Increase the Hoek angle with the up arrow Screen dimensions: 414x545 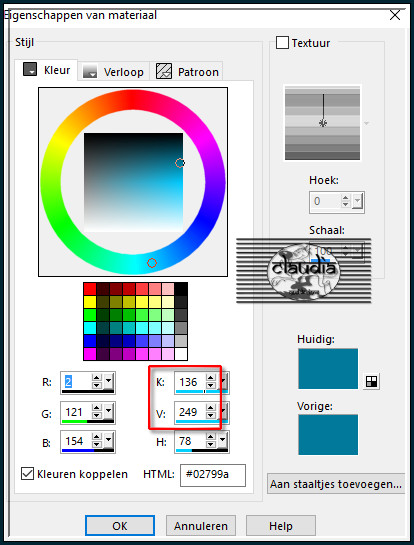[x=345, y=198]
